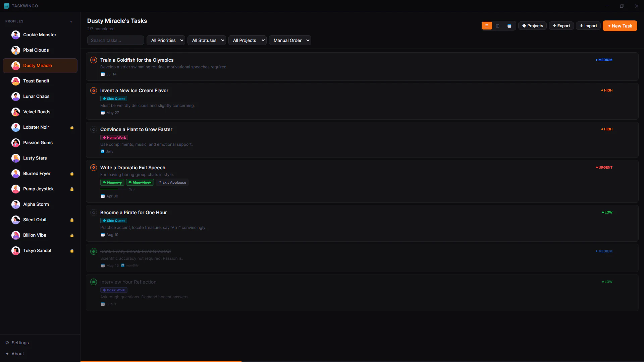Click the Home Work project tag
Image resolution: width=644 pixels, height=362 pixels.
(114, 138)
